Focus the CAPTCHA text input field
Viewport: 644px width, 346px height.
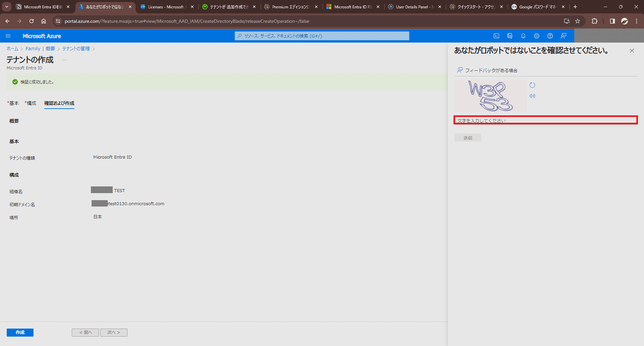tap(546, 120)
